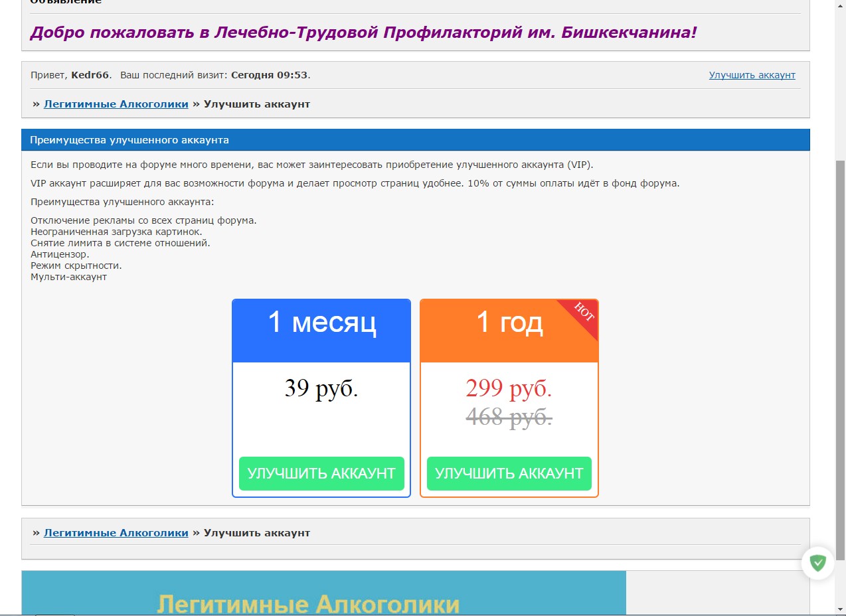846x616 pixels.
Task: Go to Легитимные Алкоголики in the top breadcrumb
Action: (x=116, y=104)
